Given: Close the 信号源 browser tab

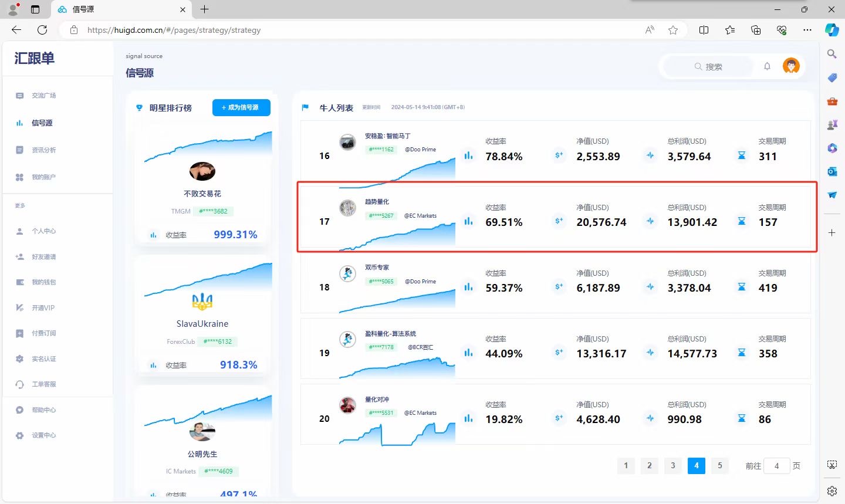Looking at the screenshot, I should point(182,9).
